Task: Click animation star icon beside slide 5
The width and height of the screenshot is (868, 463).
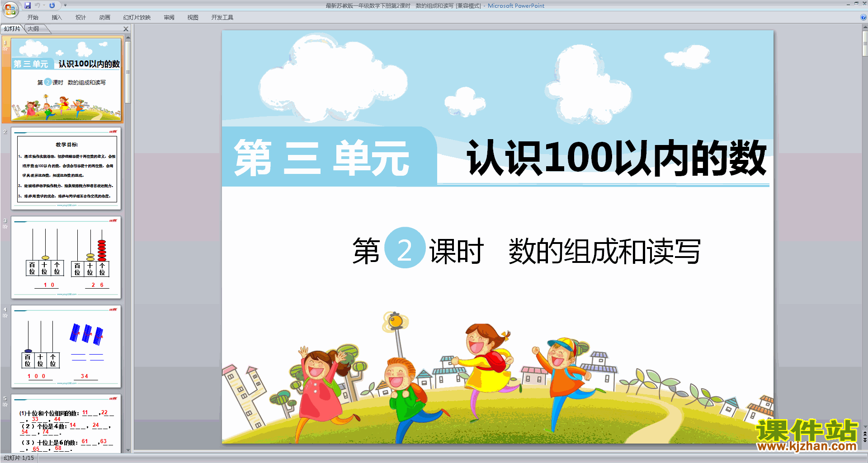Action: point(5,405)
